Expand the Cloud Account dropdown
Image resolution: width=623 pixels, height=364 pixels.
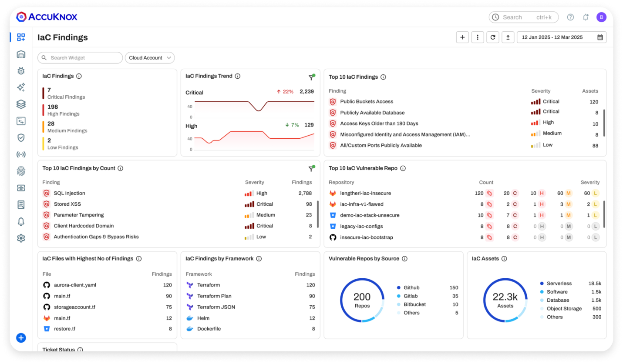150,58
